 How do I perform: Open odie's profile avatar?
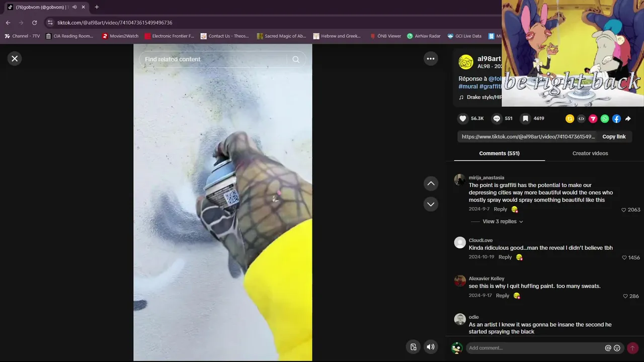point(460,319)
